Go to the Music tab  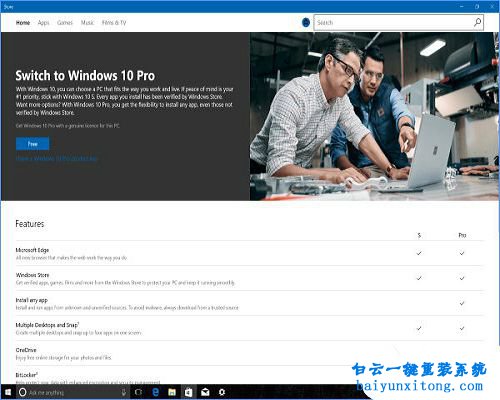(x=87, y=23)
